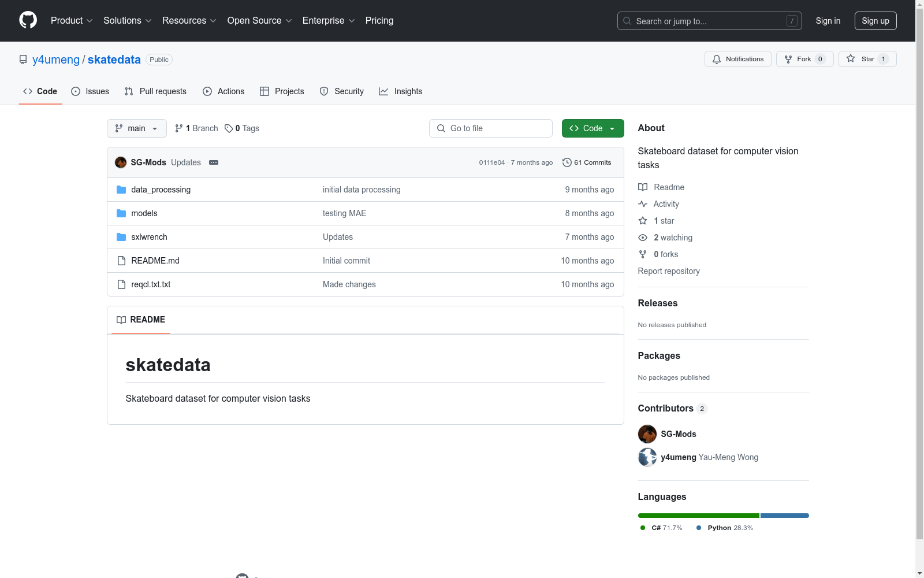Click the book icon next to Readme
The width and height of the screenshot is (924, 578).
point(643,187)
